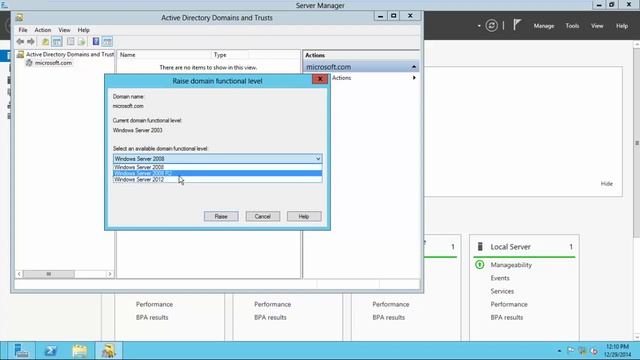Select Windows Server 2008 in dropdown list

coord(218,167)
